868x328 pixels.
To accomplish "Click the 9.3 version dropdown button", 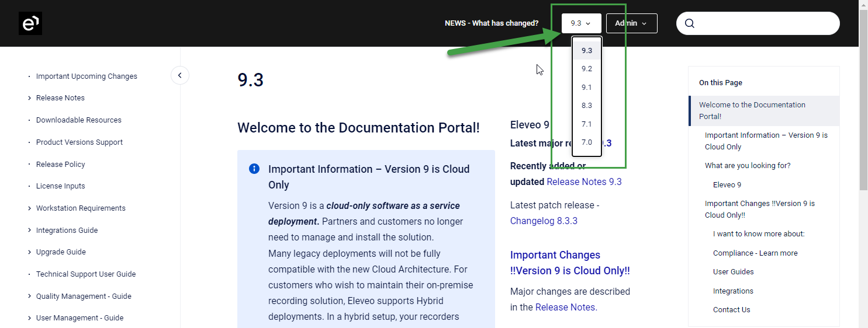I will click(581, 23).
